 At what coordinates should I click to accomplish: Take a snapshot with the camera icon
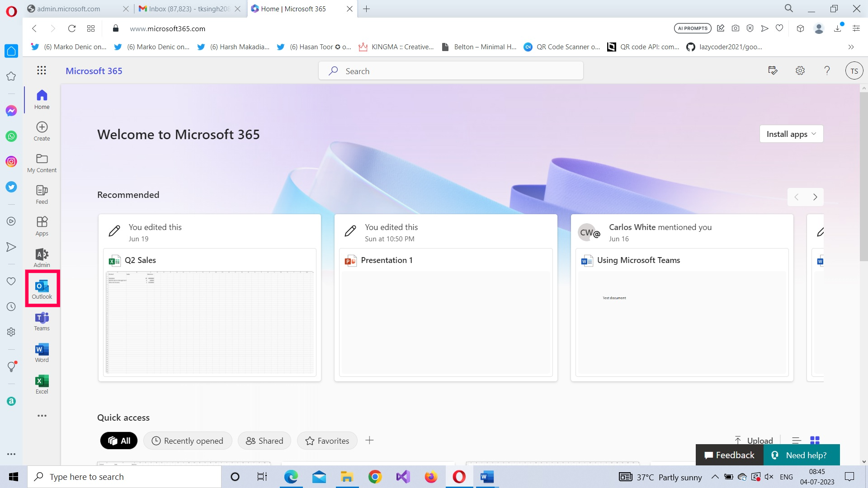736,28
